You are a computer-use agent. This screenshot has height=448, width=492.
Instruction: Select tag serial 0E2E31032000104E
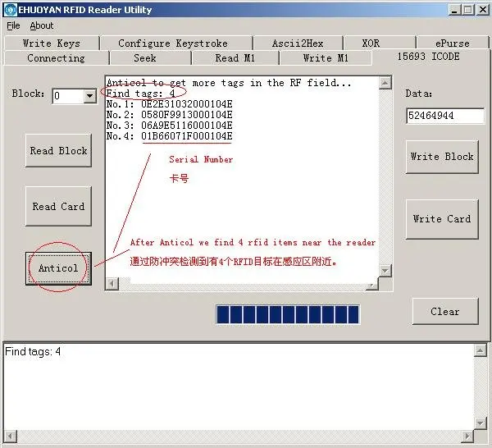(187, 104)
